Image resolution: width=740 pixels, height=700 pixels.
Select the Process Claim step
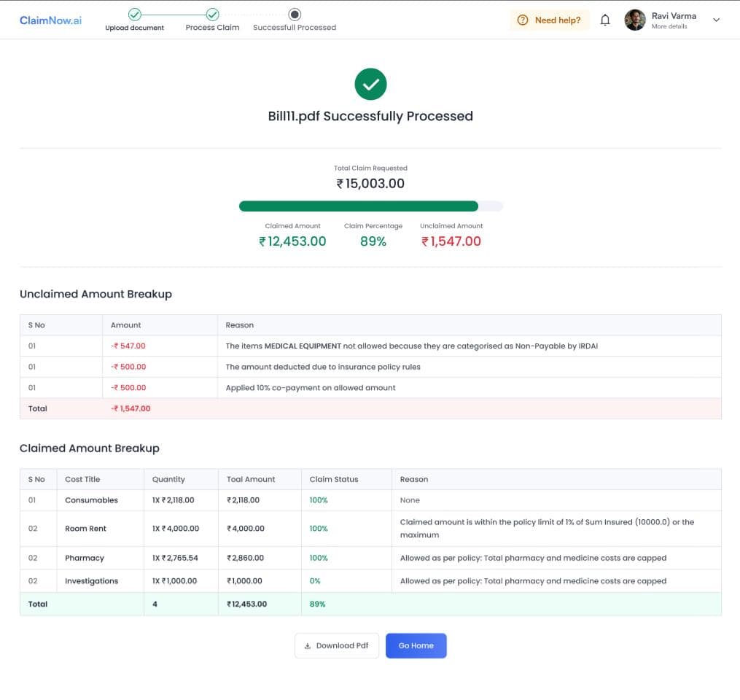pos(211,27)
